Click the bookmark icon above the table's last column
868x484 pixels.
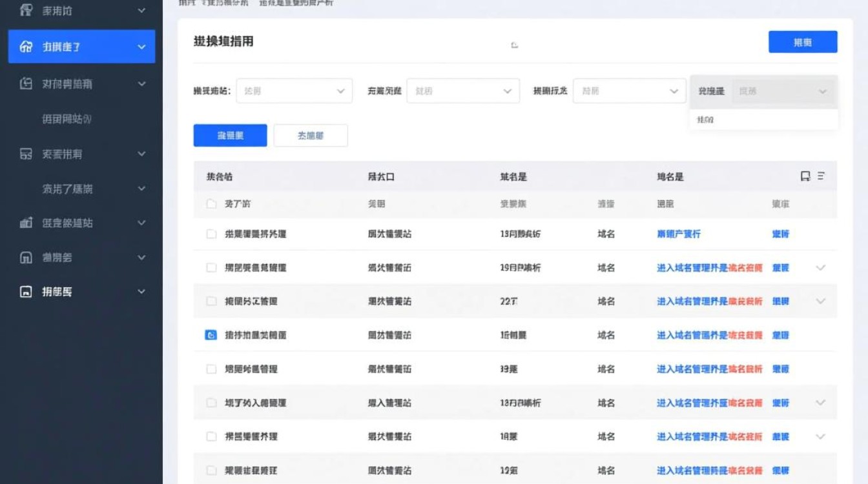[804, 176]
